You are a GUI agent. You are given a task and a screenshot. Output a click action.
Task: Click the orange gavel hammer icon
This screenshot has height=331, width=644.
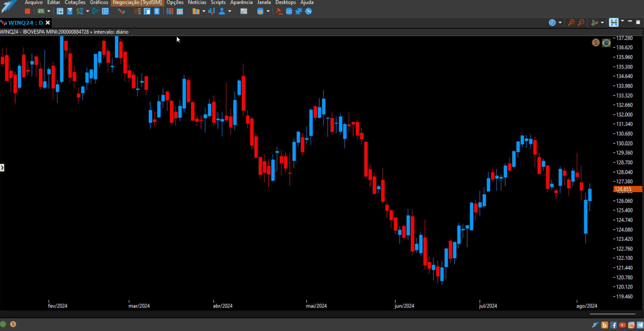[x=279, y=11]
